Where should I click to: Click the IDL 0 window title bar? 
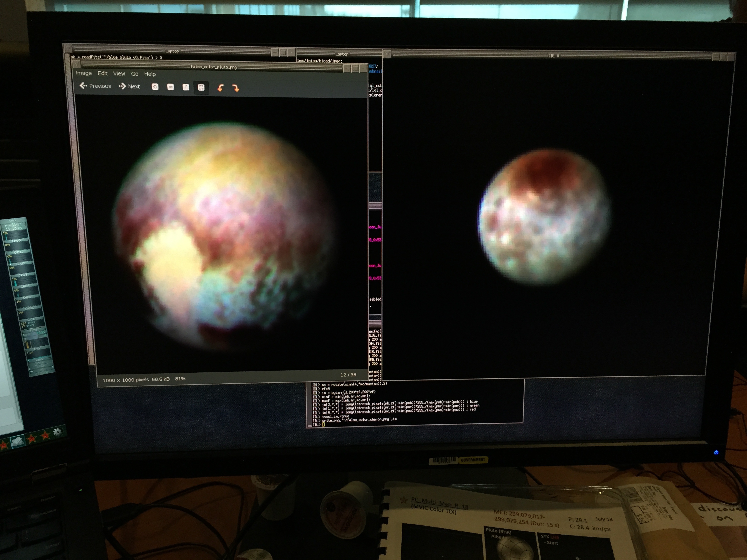point(554,56)
